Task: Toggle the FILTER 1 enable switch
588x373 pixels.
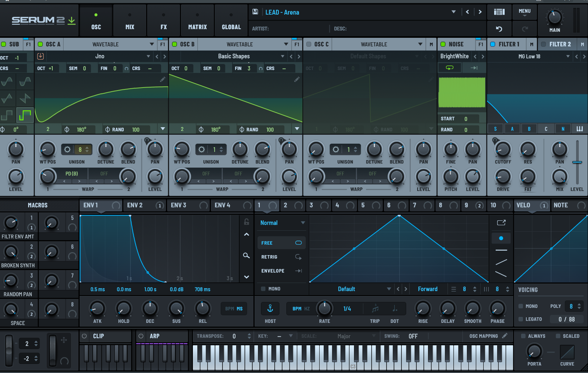Action: 493,44
